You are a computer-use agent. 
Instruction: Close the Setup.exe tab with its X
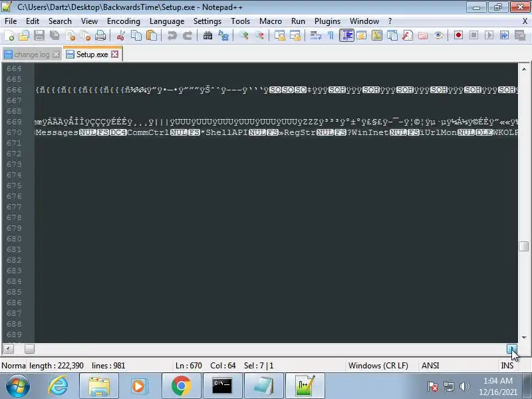pyautogui.click(x=115, y=55)
